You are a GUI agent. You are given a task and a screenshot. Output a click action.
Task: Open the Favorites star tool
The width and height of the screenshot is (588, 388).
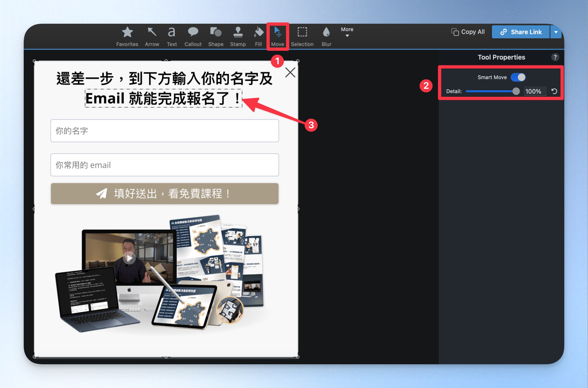tap(127, 37)
